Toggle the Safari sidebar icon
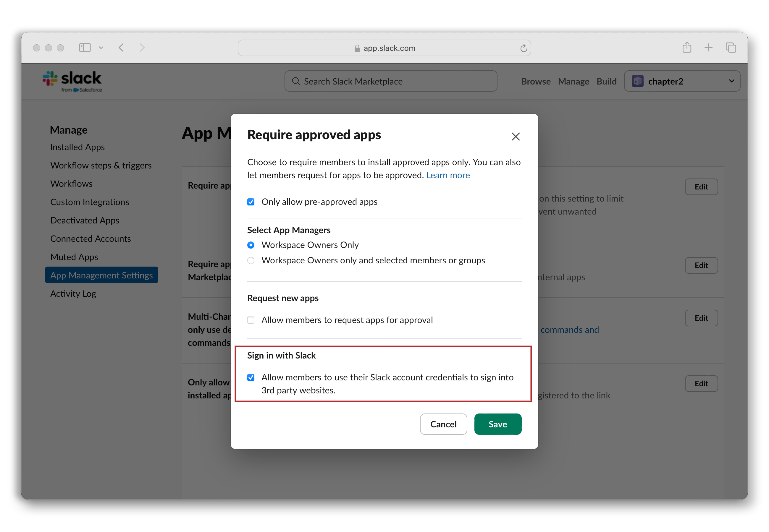This screenshot has width=769, height=532. tap(85, 48)
